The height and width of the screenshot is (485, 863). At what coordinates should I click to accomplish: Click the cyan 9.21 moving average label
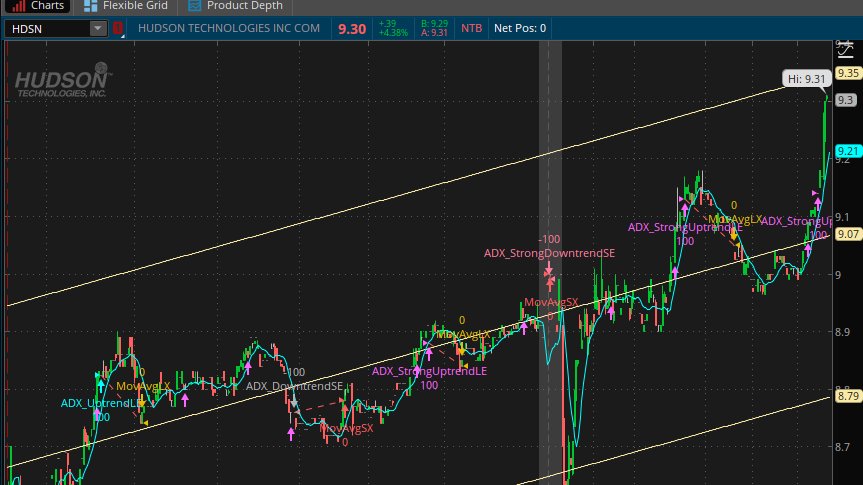pyautogui.click(x=848, y=151)
